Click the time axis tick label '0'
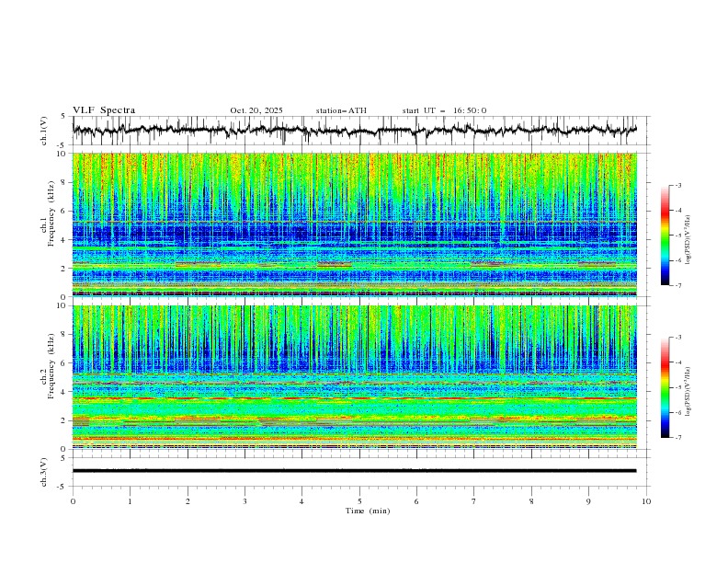728x563 pixels. click(73, 501)
